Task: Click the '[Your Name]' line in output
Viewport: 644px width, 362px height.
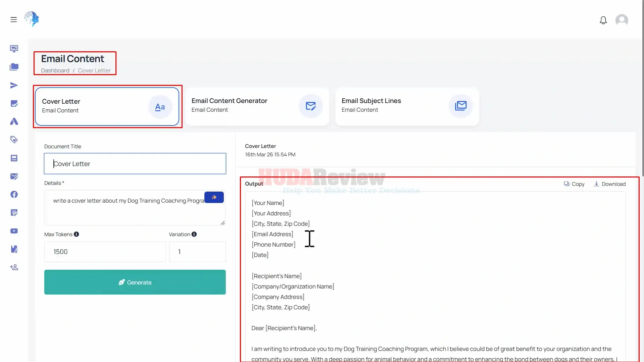Action: [x=268, y=203]
